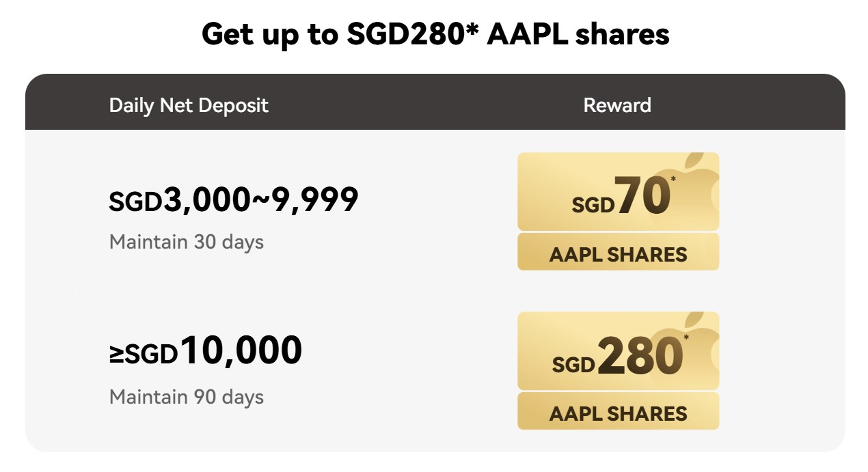Click the small SGD prefix on 70 card
Viewport: 868px width, 472px height.
[x=593, y=204]
